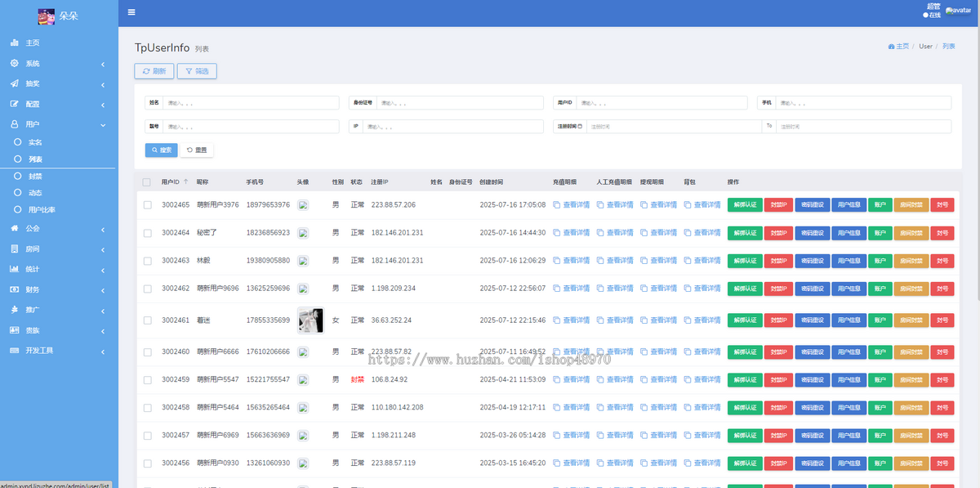Click the 公会 home icon in sidebar

click(x=14, y=229)
